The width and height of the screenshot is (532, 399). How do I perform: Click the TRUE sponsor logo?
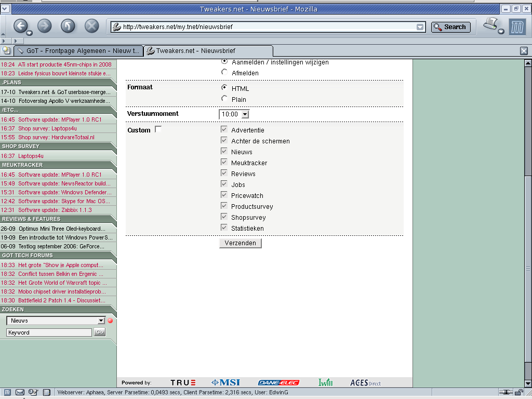pos(183,383)
